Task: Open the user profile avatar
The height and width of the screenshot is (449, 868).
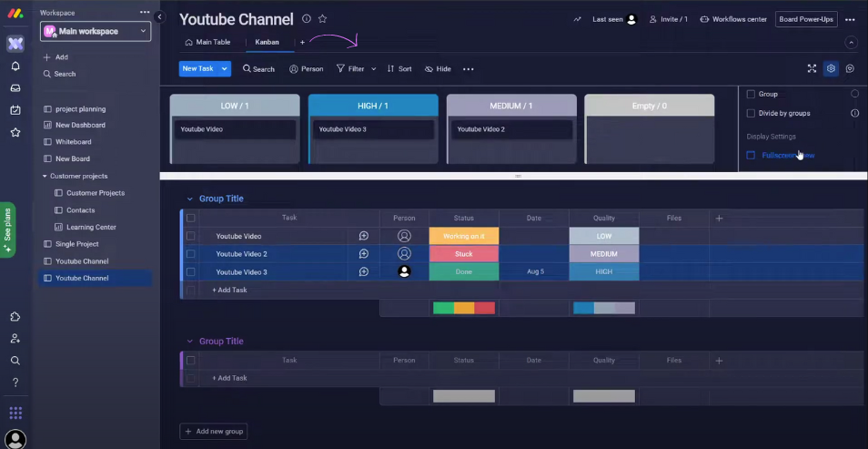Action: pos(15,440)
